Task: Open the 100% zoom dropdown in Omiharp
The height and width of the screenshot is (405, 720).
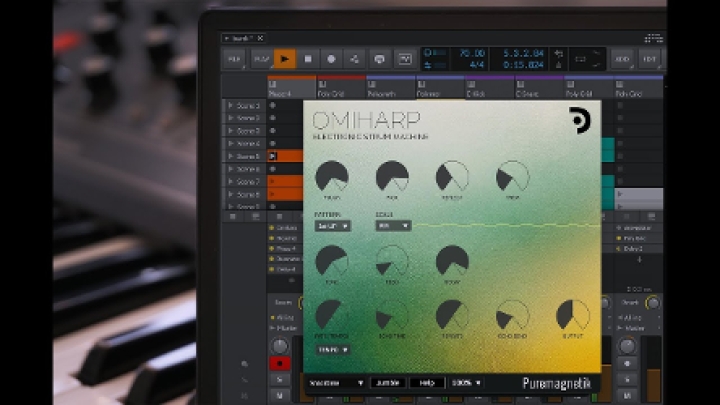Action: tap(466, 382)
